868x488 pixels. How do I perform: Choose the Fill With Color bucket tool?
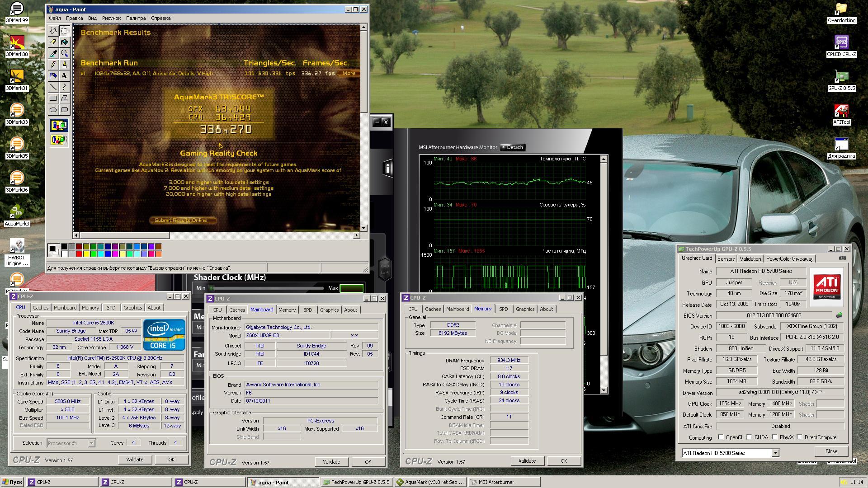pos(65,42)
